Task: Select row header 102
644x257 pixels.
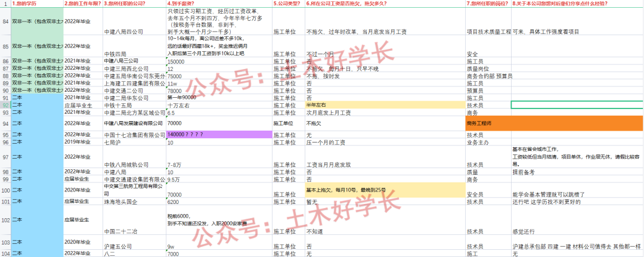Action: (5, 220)
